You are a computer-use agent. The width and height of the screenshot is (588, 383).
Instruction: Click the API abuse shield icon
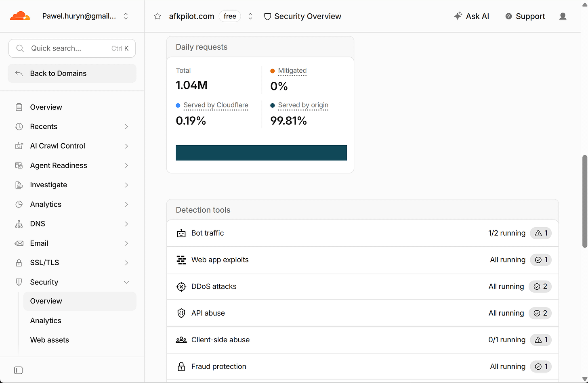pyautogui.click(x=181, y=313)
